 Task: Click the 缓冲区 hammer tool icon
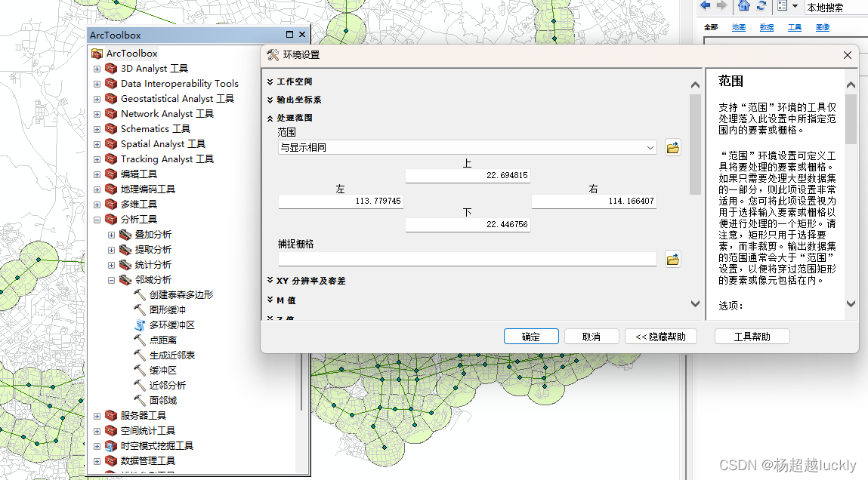(x=140, y=370)
